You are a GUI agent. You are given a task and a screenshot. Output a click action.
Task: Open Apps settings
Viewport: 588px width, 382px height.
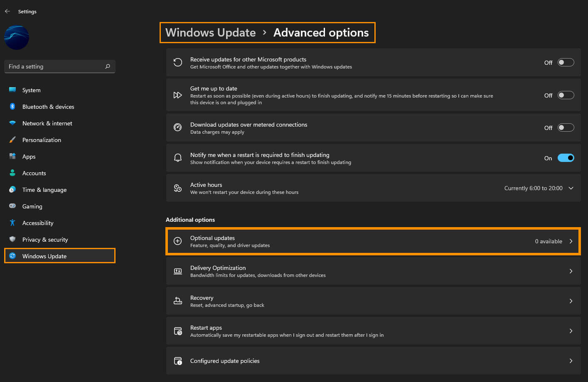click(x=60, y=157)
